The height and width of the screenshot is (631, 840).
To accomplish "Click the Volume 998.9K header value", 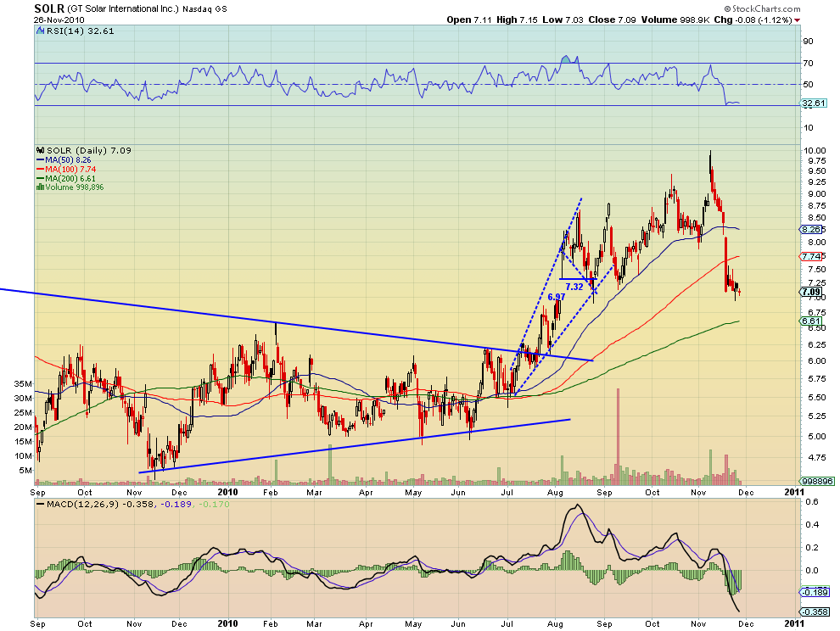I will [x=675, y=20].
